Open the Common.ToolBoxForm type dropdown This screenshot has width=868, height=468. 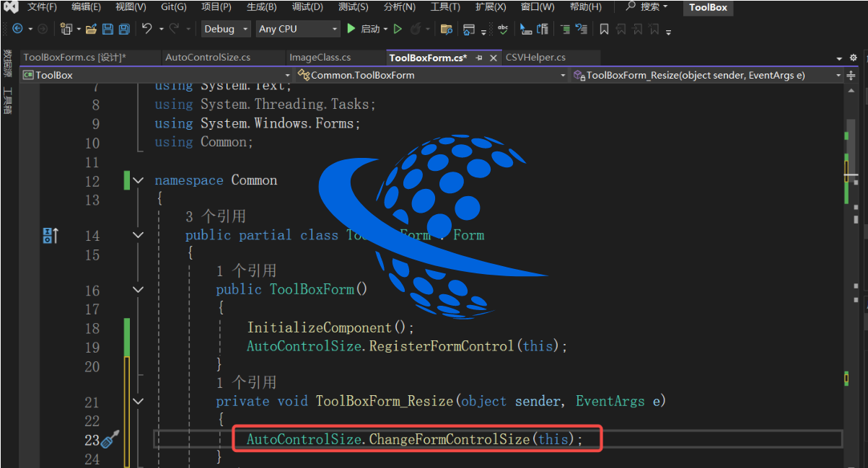tap(431, 75)
